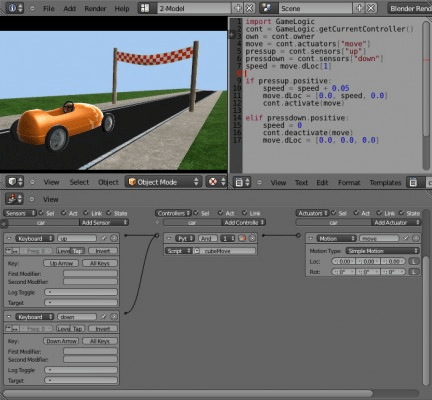432x400 pixels.
Task: Remove the 'down' keyboard sensor with its X icon
Action: pyautogui.click(x=114, y=316)
